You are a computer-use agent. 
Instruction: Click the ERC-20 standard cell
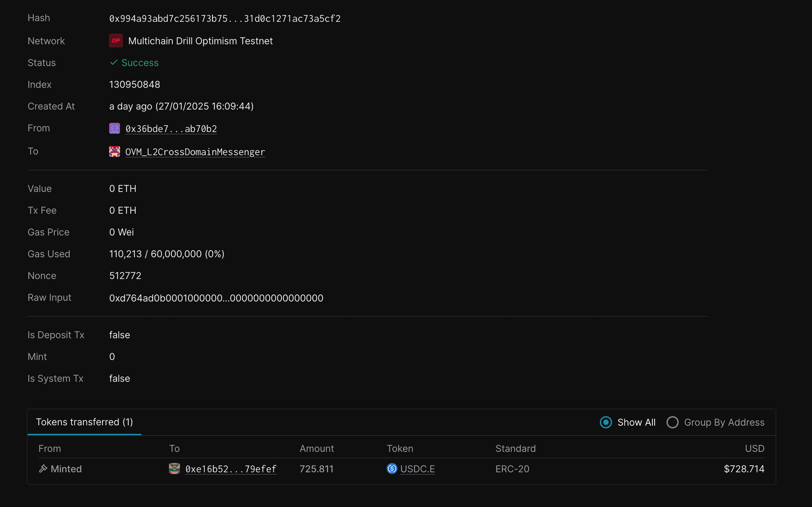click(x=512, y=469)
